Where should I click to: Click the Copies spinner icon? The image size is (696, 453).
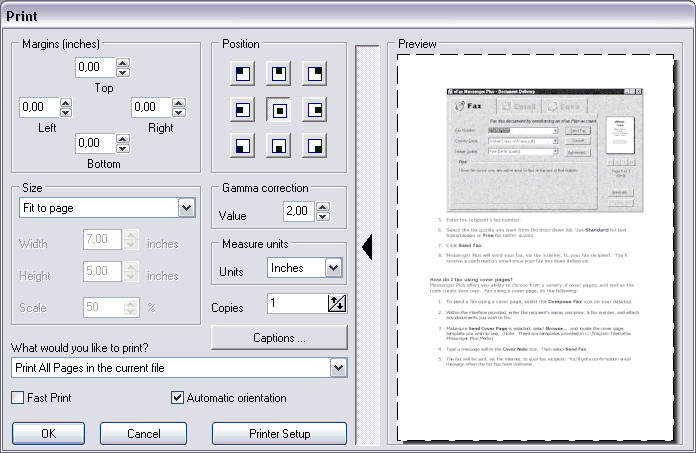337,303
